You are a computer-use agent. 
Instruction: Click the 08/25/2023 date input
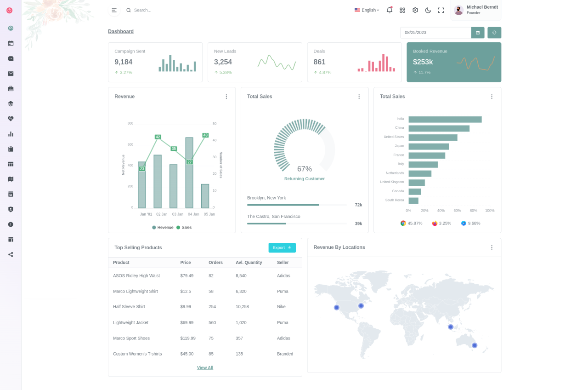click(435, 33)
